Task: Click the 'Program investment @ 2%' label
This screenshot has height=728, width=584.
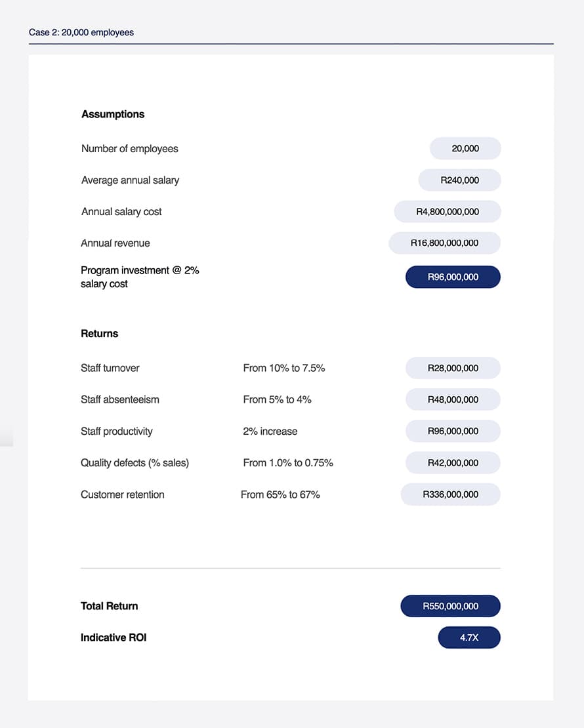Action: (x=140, y=270)
